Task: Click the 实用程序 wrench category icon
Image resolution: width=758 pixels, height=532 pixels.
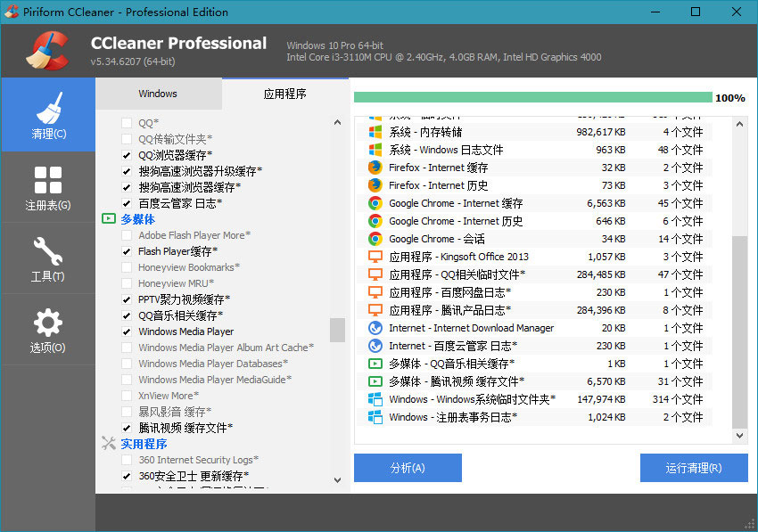Action: 109,443
